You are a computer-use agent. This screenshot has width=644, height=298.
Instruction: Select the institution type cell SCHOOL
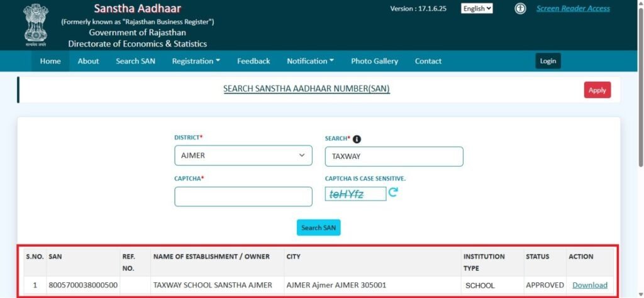click(x=480, y=285)
